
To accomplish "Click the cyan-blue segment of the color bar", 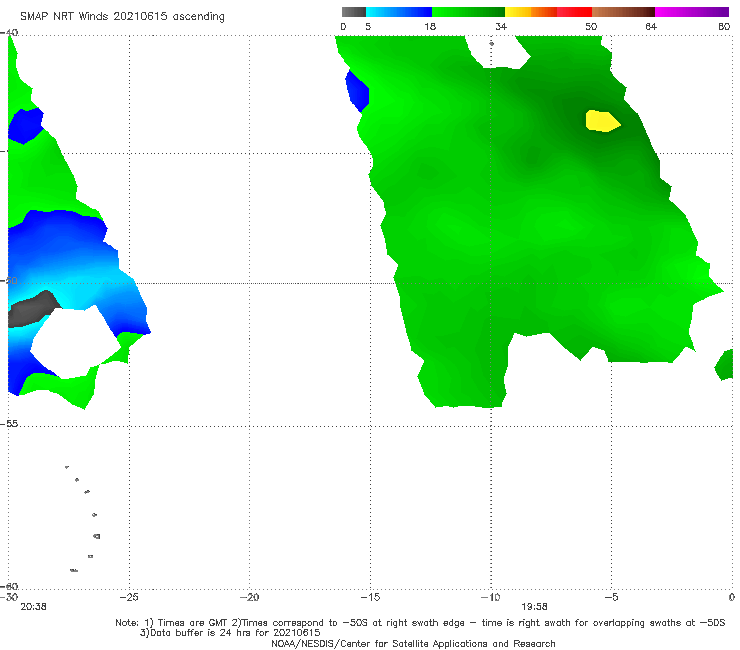I will [399, 12].
